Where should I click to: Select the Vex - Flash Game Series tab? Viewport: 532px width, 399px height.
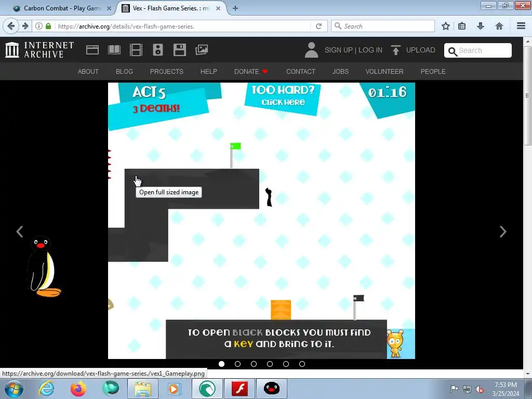[x=171, y=8]
